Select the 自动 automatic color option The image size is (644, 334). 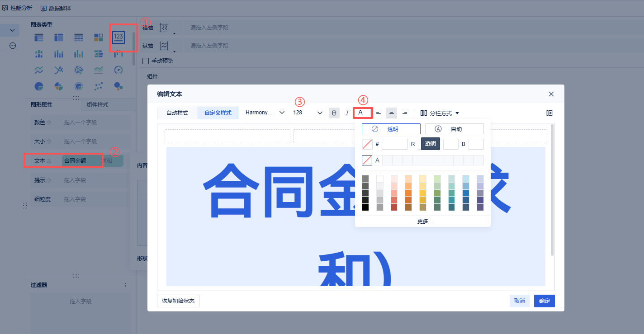[x=455, y=129]
